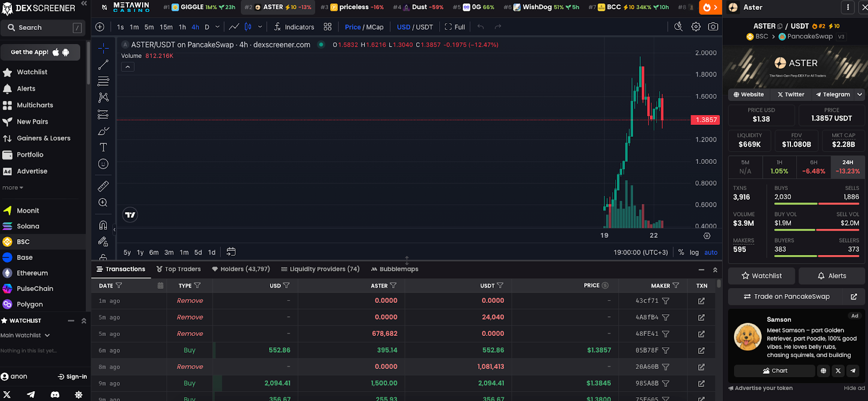The image size is (868, 401).
Task: Open the go-to-date calendar icon
Action: pyautogui.click(x=231, y=252)
